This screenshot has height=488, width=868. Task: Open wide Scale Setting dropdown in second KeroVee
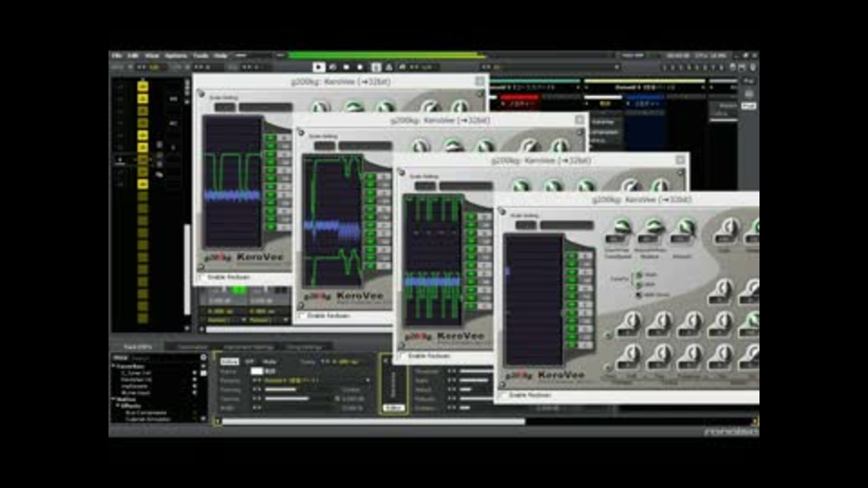[365, 146]
